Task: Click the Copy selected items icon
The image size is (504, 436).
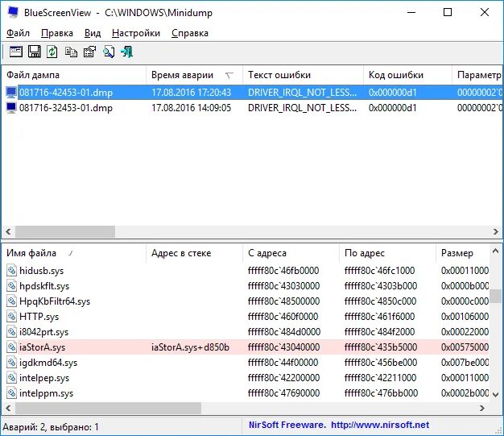Action: (71, 52)
